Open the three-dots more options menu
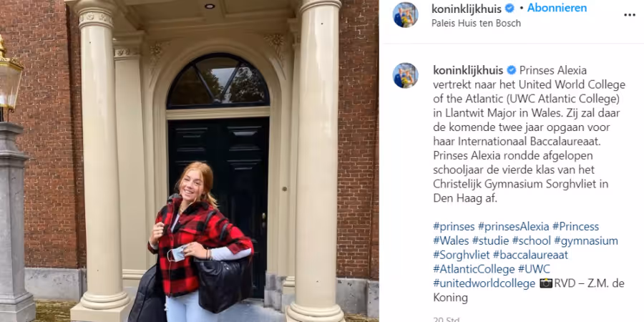644x322 pixels. [x=629, y=15]
